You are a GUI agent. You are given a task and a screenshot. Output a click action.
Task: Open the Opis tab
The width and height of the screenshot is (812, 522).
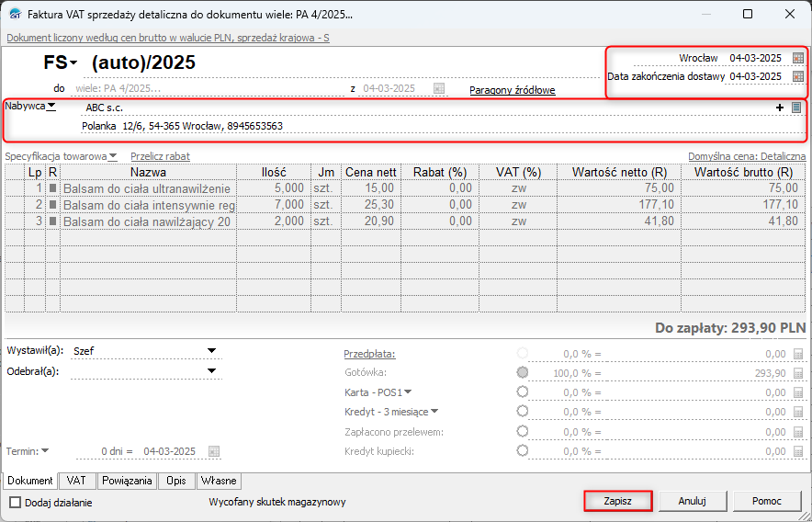[x=176, y=481]
